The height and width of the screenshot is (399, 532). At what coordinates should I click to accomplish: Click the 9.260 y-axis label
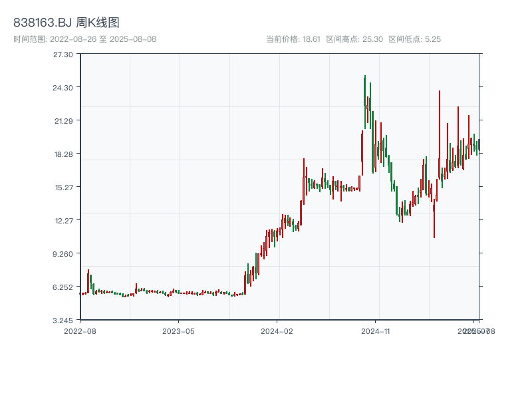pyautogui.click(x=63, y=254)
